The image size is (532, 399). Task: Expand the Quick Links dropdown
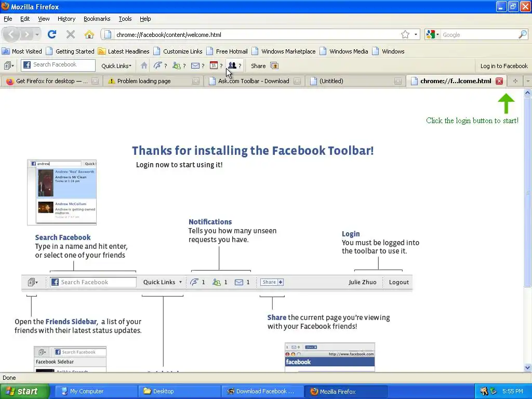click(x=116, y=66)
